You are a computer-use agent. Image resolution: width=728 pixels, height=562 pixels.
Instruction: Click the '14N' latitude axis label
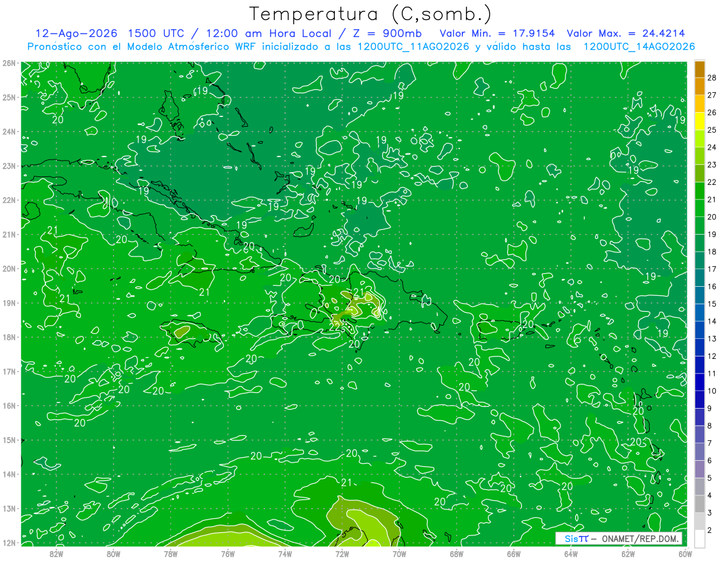pyautogui.click(x=8, y=474)
